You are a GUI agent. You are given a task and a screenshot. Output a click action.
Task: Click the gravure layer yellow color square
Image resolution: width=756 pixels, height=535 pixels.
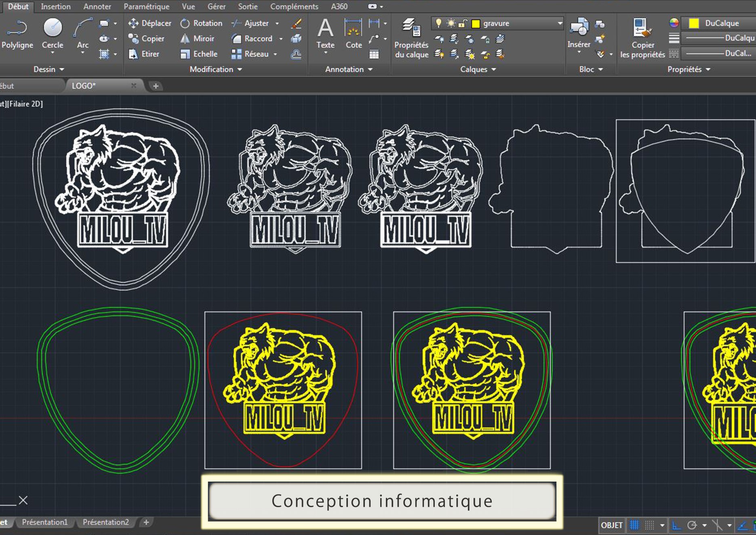(x=476, y=23)
